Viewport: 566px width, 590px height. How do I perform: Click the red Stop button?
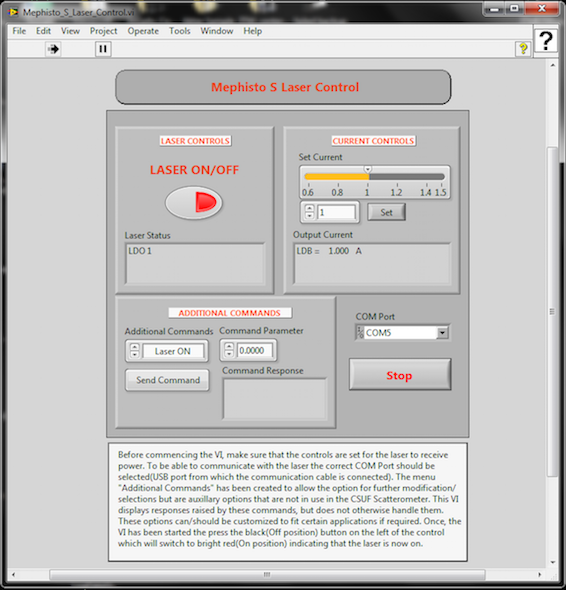(x=400, y=375)
